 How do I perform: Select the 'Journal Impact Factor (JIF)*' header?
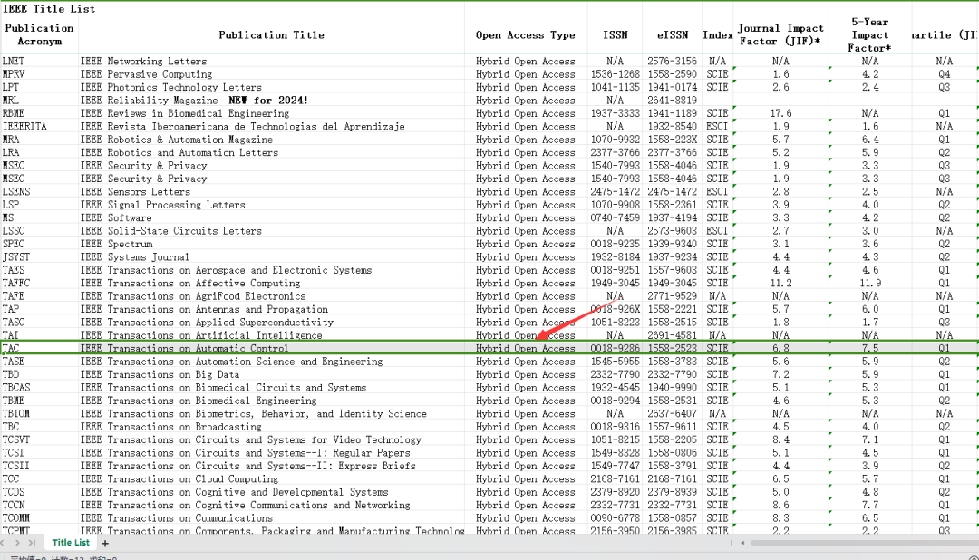click(x=781, y=34)
